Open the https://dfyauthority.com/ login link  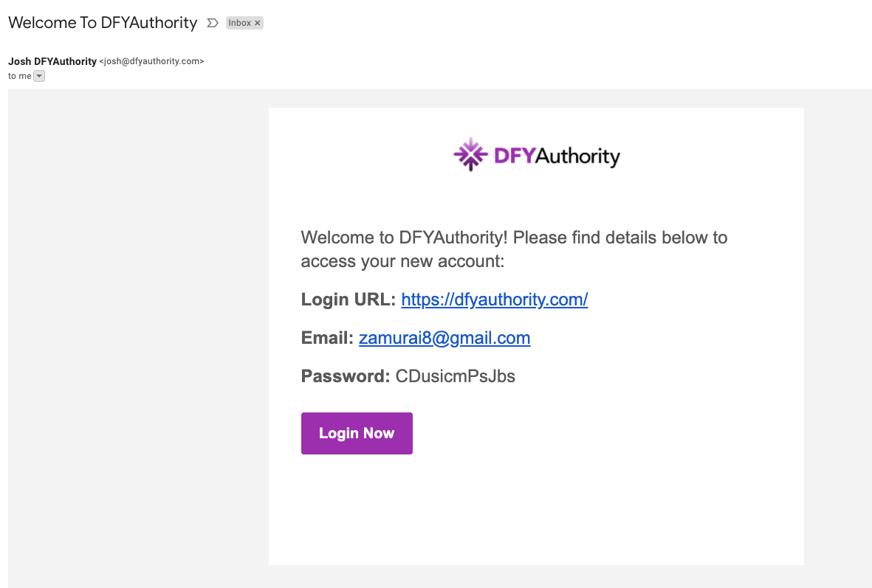494,300
